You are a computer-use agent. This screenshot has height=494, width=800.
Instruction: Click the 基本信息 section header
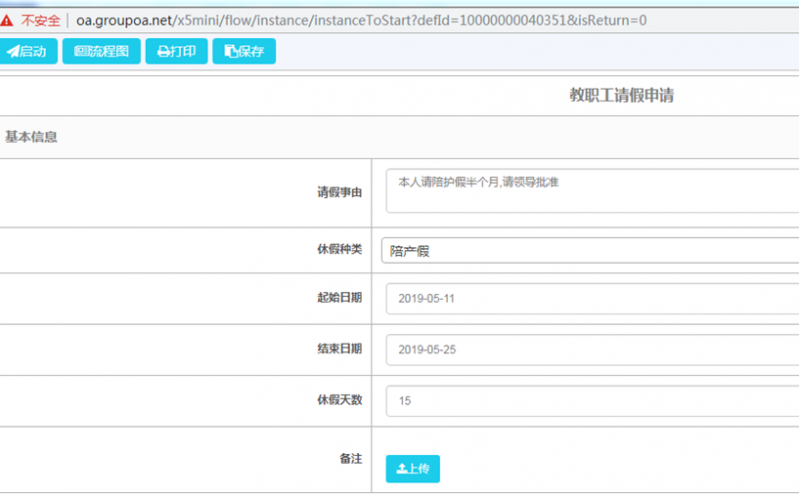pos(31,137)
